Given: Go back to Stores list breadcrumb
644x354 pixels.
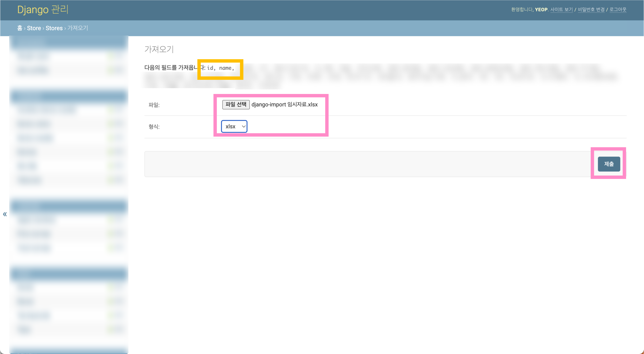Looking at the screenshot, I should [x=54, y=28].
